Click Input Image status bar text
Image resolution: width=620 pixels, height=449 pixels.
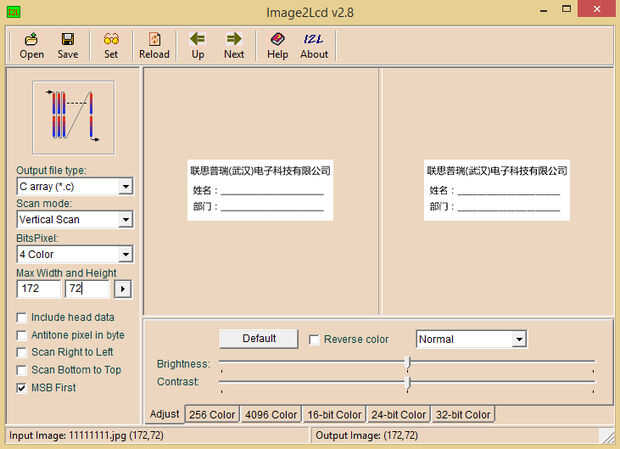coord(86,436)
